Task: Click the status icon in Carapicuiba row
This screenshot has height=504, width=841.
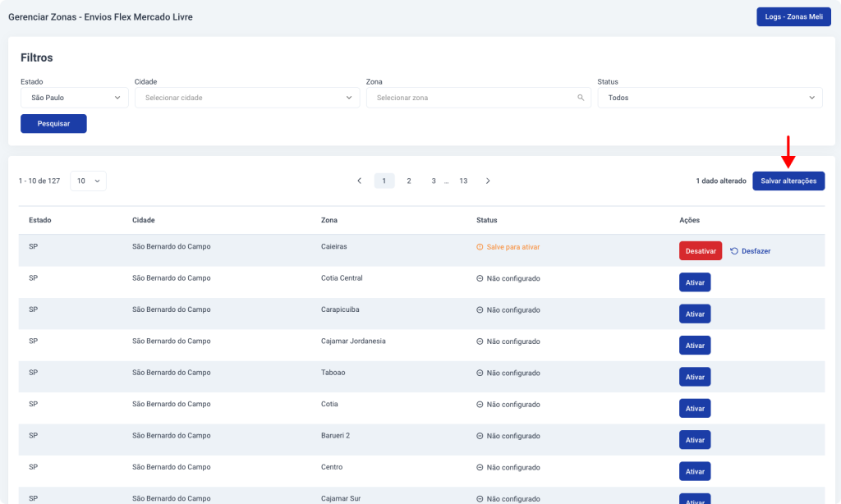Action: (480, 310)
